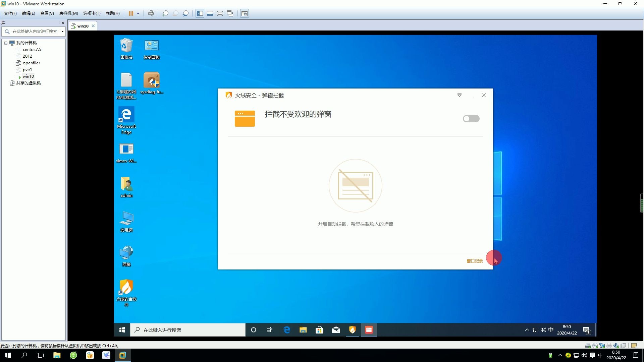The width and height of the screenshot is (644, 362).
Task: Expand the library search dropdown arrow
Action: point(62,32)
